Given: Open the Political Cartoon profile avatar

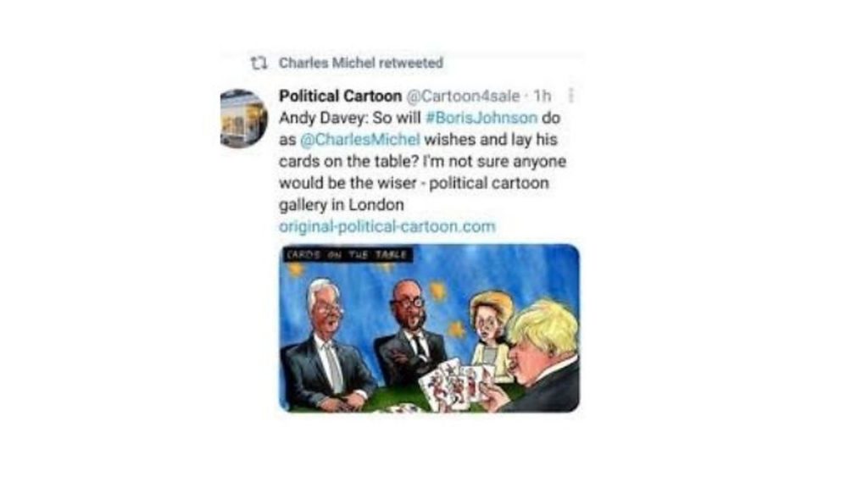Looking at the screenshot, I should tap(243, 119).
